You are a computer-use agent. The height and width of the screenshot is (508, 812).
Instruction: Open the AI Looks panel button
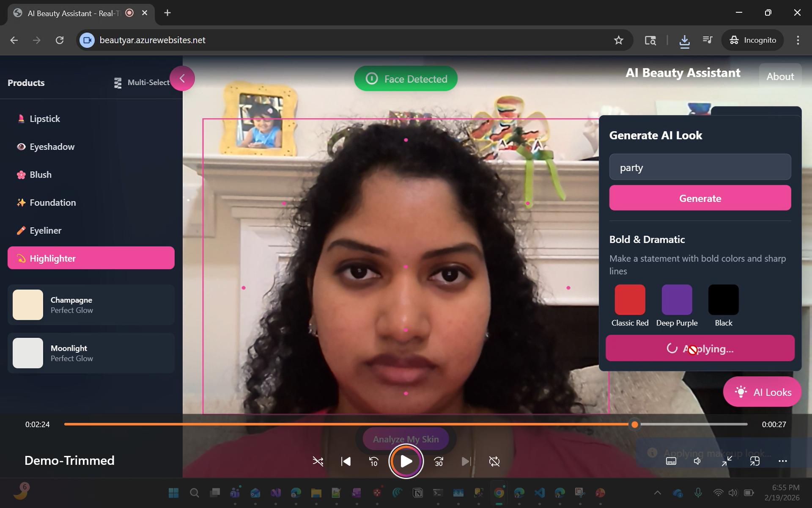coord(762,392)
